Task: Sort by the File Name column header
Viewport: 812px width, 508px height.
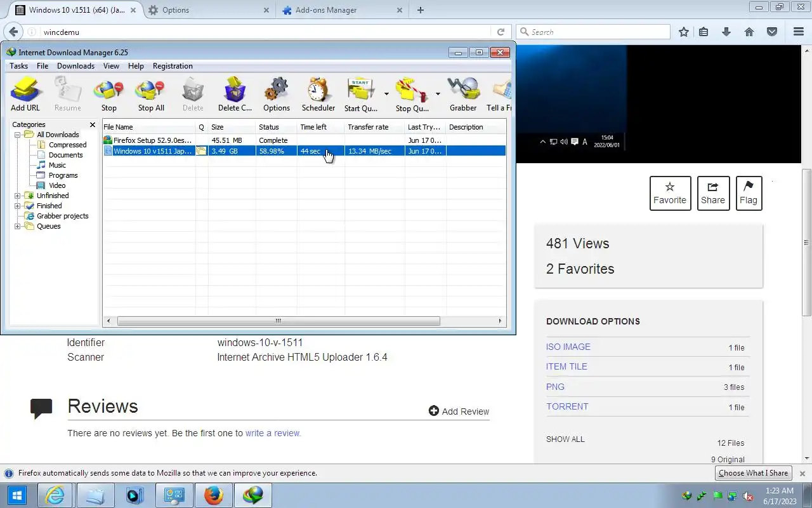Action: coord(149,127)
